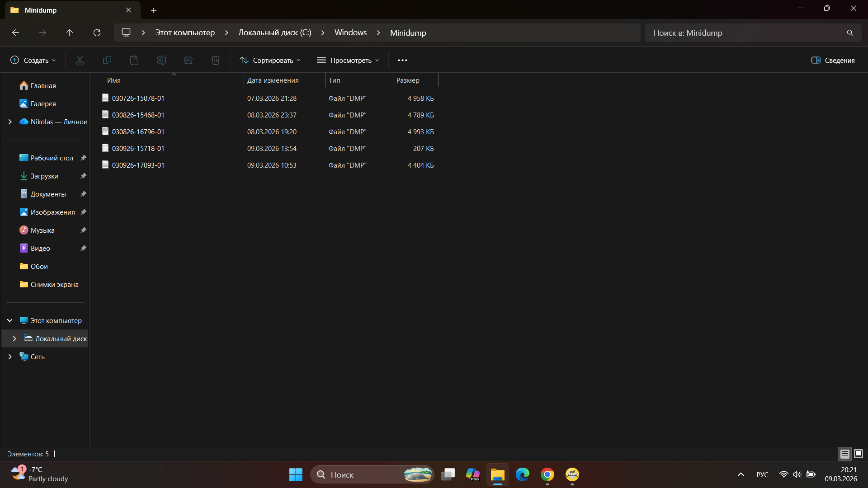Click the Cut scissors icon
The image size is (868, 488).
click(80, 60)
